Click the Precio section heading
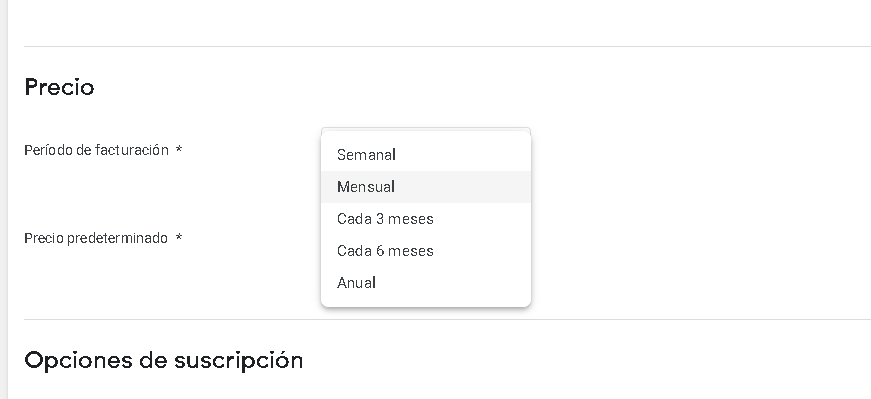The image size is (871, 399). coord(59,87)
